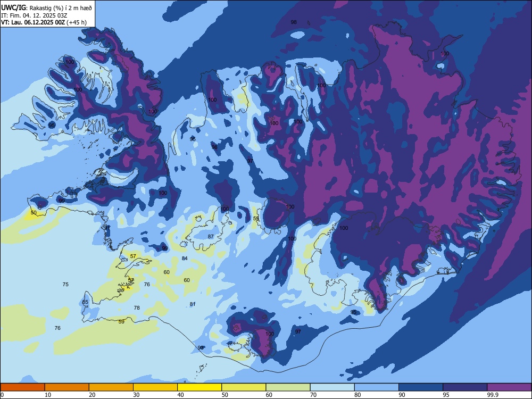Click the dark orange 0–10 legend swatch
The height and width of the screenshot is (399, 532).
[x=22, y=387]
